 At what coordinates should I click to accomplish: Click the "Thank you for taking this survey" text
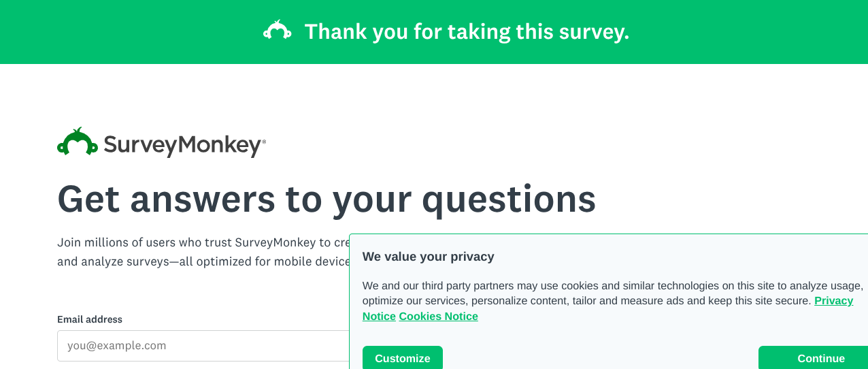(x=467, y=31)
